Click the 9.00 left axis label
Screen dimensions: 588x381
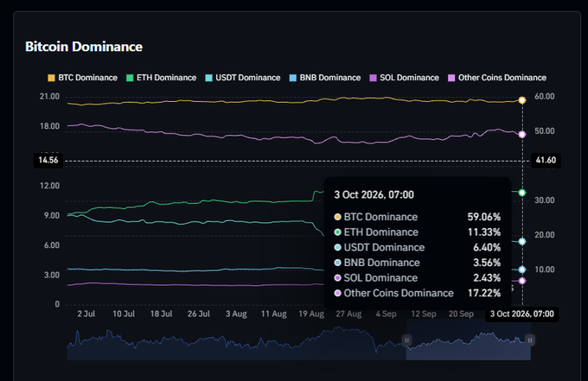coord(52,216)
